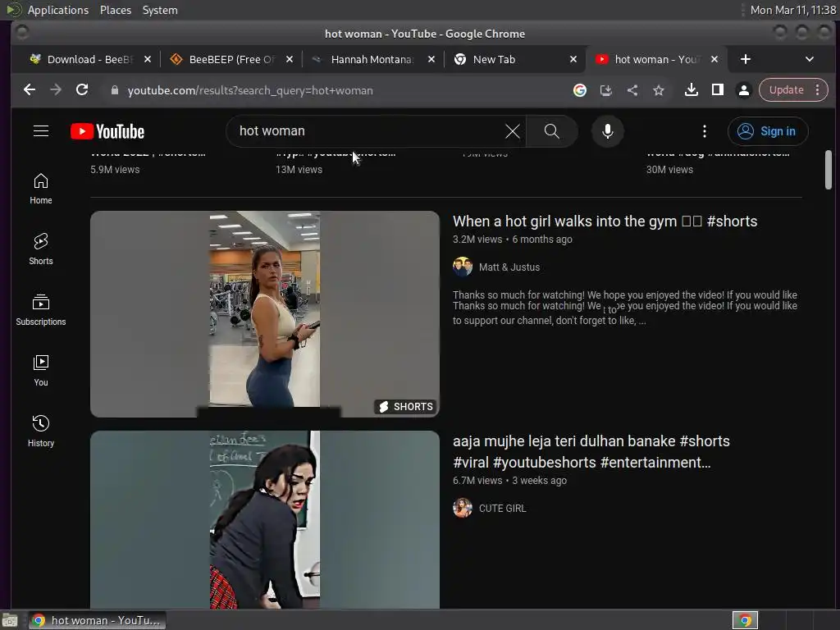Open the YouTube hamburger guide menu
Screen dimensions: 840x630
[41, 131]
